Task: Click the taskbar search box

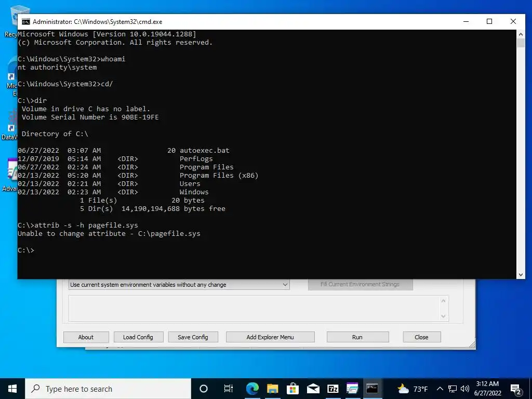Action: (108, 389)
